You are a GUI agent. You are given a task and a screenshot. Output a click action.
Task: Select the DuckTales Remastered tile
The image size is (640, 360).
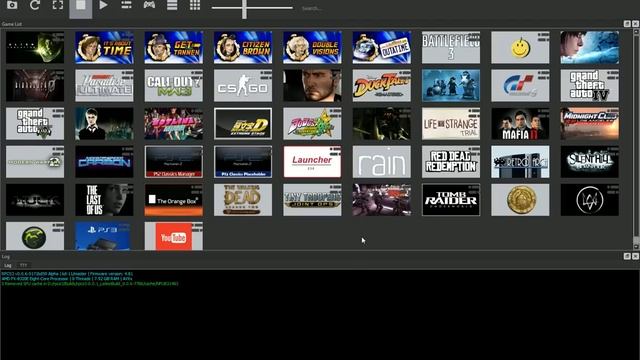(382, 85)
